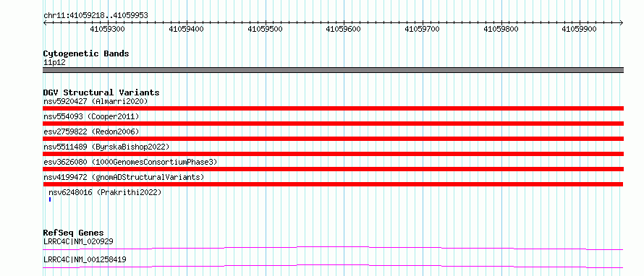The image size is (644, 276).
Task: Click the red bar under nsv554093
Action: (x=333, y=124)
